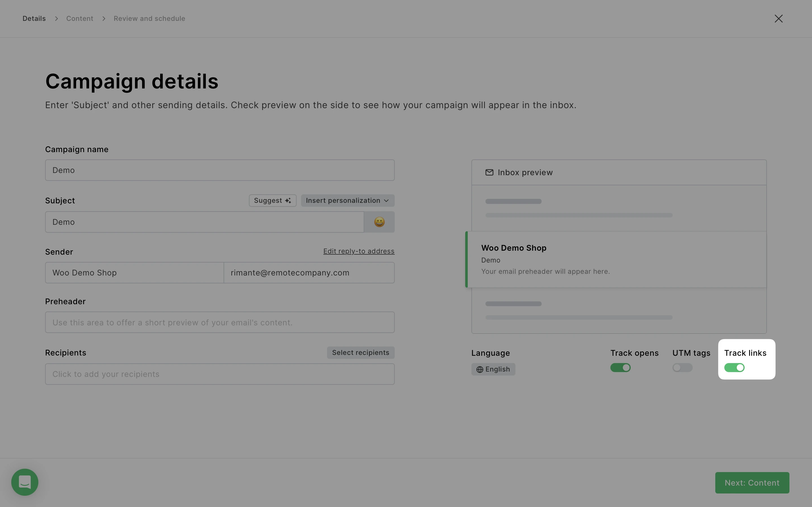Click the chevron arrow after Details breadcrumb
The image size is (812, 507).
pos(56,18)
